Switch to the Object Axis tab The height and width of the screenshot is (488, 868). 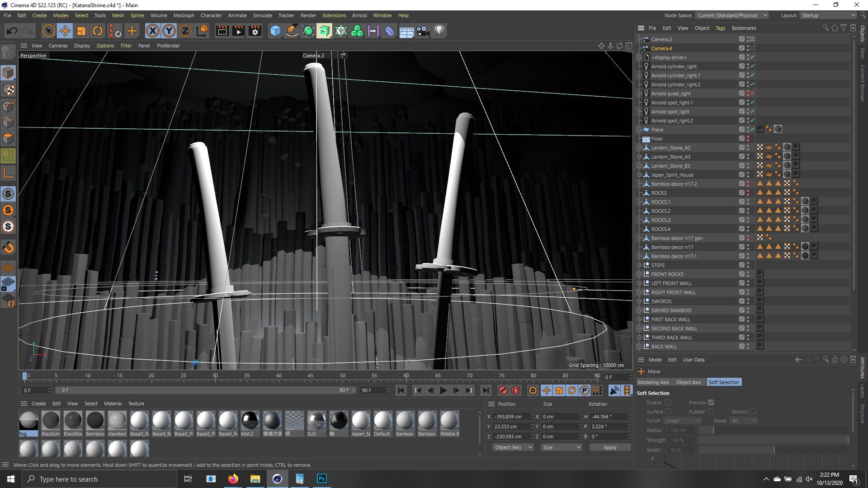[x=688, y=382]
